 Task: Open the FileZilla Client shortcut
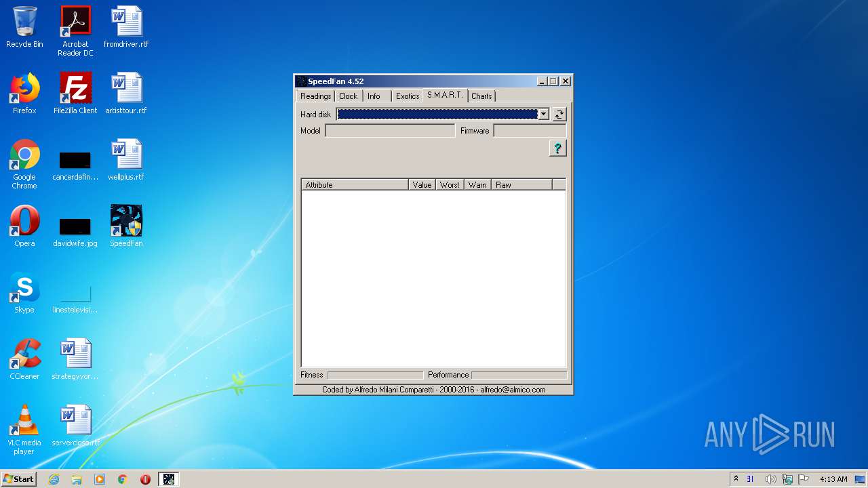click(x=75, y=94)
